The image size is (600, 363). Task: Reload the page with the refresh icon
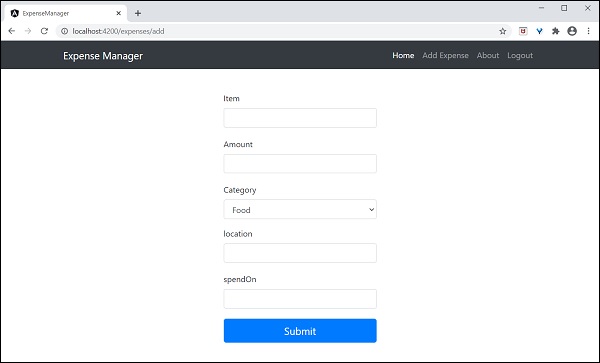pyautogui.click(x=44, y=31)
